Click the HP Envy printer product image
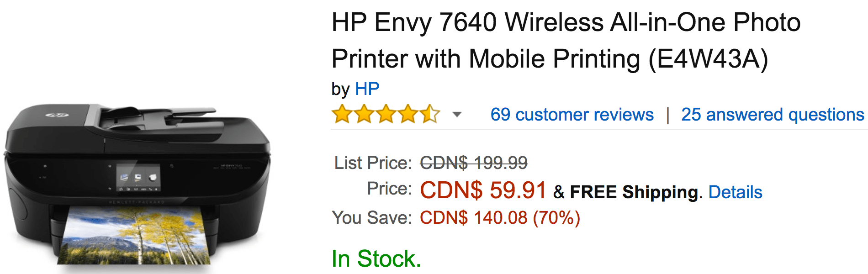Image resolution: width=868 pixels, height=274 pixels. [x=137, y=185]
